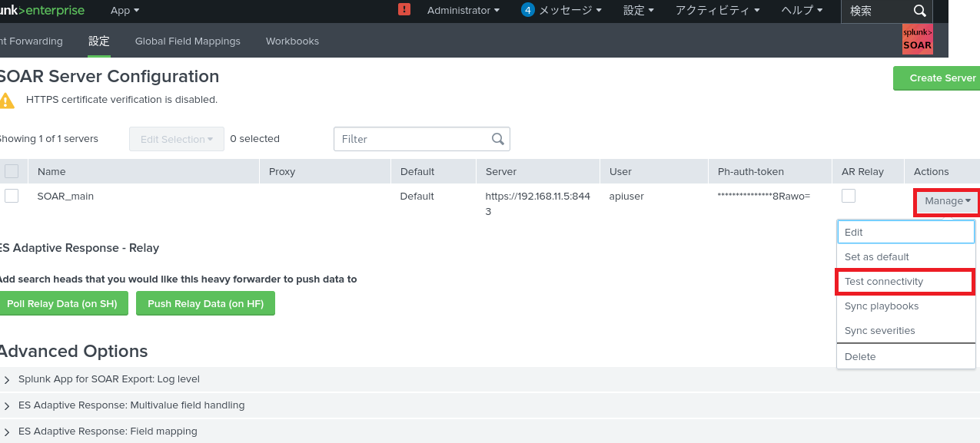Image resolution: width=980 pixels, height=443 pixels.
Task: Click the search magnifier icon in top bar
Action: coord(919,11)
